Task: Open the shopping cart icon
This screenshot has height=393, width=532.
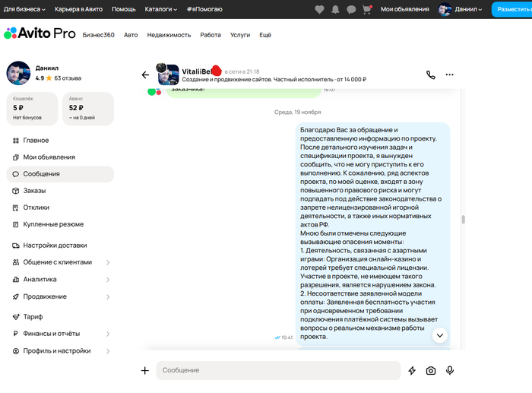Action: [x=366, y=9]
